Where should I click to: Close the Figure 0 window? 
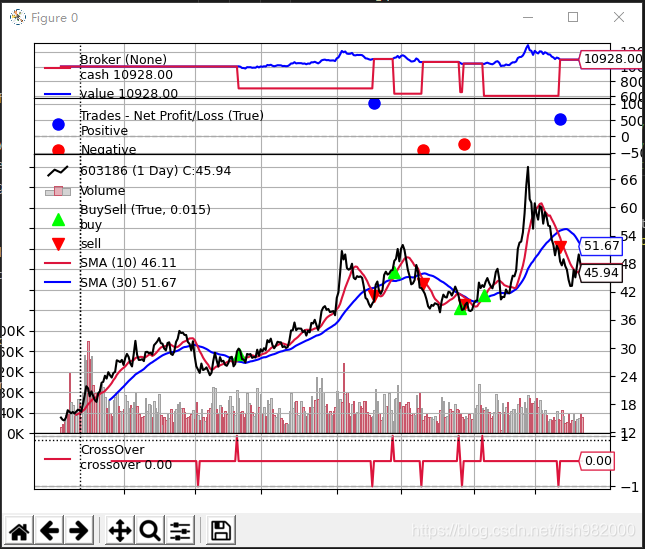tap(619, 17)
